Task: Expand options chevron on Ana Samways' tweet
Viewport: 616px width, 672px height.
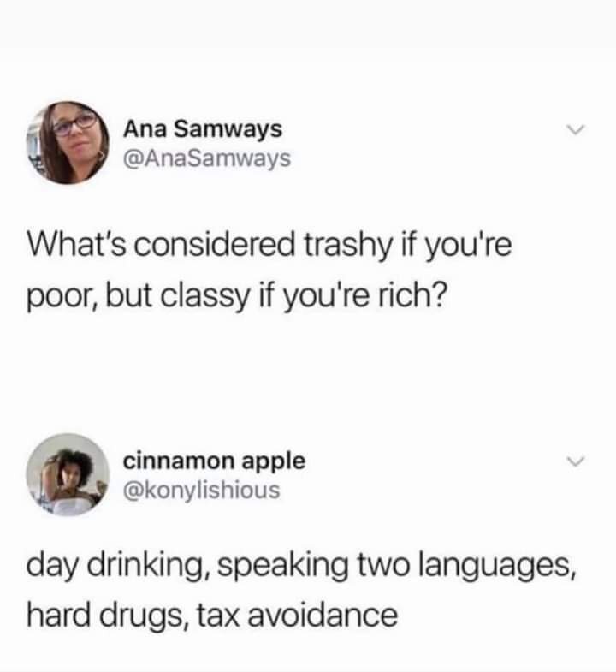Action: point(575,129)
